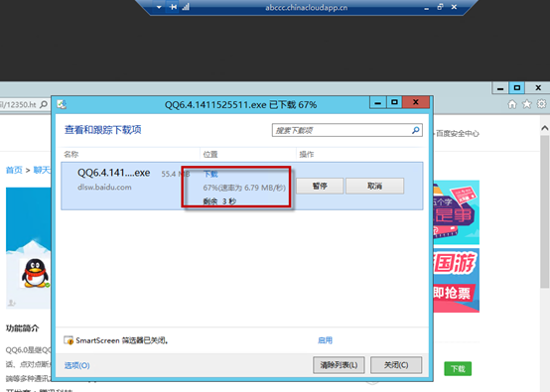Click browser scrollbar up arrow
This screenshot has width=550, height=392.
point(545,128)
